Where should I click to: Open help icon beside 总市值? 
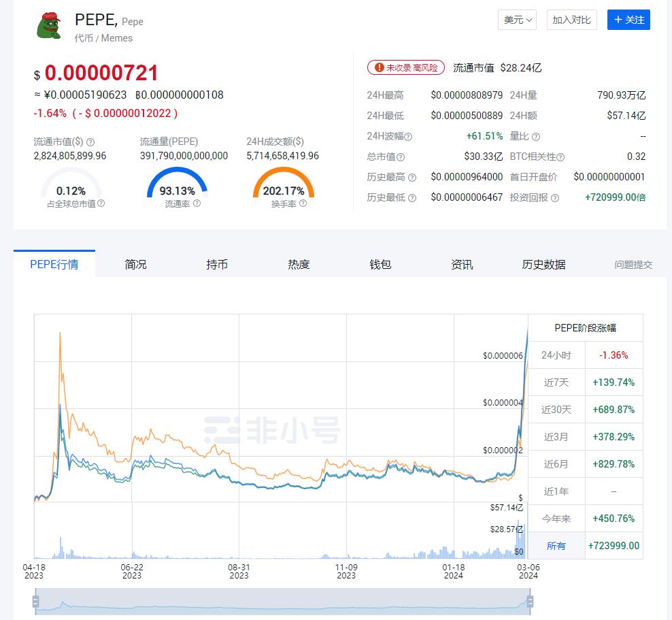pos(401,157)
